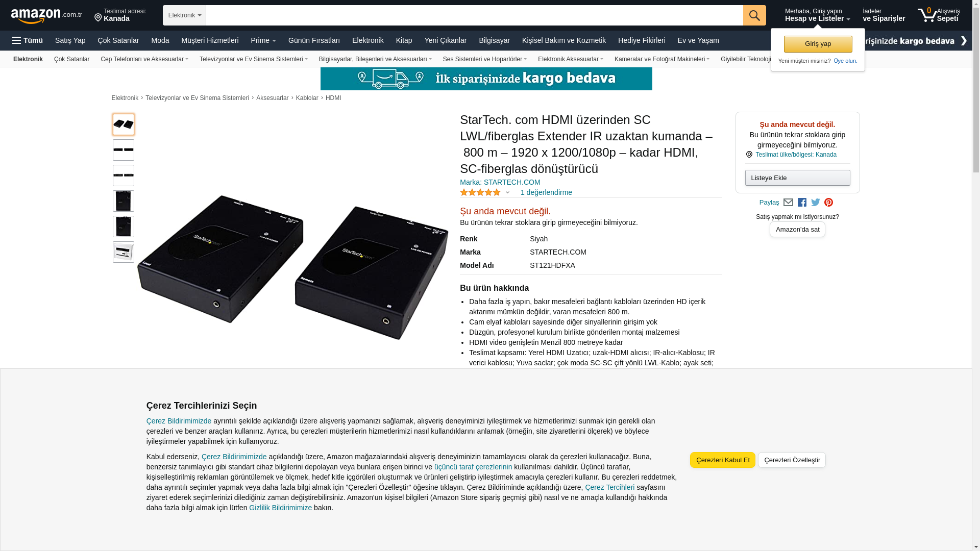The height and width of the screenshot is (551, 980).
Task: Click the Çerezleri Özelleştir button
Action: pyautogui.click(x=792, y=460)
